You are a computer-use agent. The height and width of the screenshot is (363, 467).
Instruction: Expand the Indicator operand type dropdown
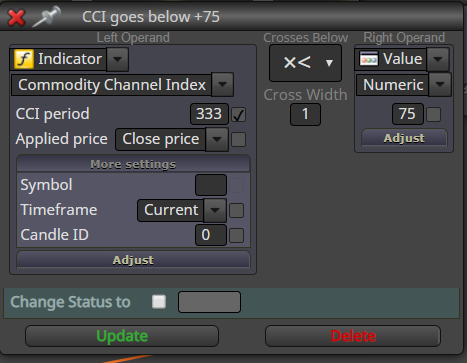(117, 59)
